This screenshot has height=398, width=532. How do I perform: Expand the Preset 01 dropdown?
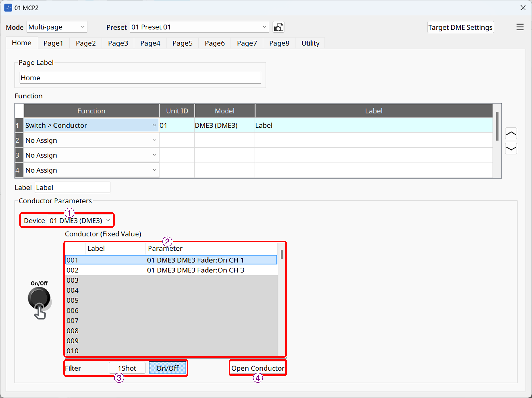(199, 27)
